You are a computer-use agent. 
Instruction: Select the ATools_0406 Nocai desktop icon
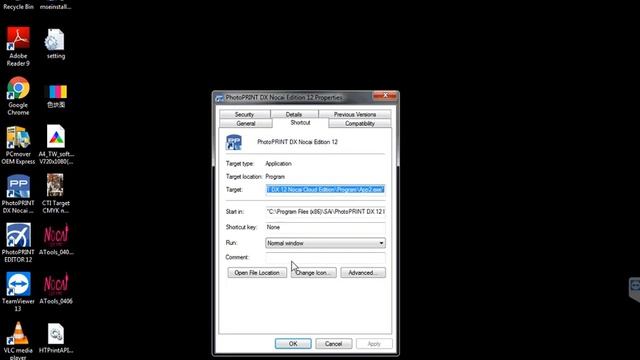(56, 289)
